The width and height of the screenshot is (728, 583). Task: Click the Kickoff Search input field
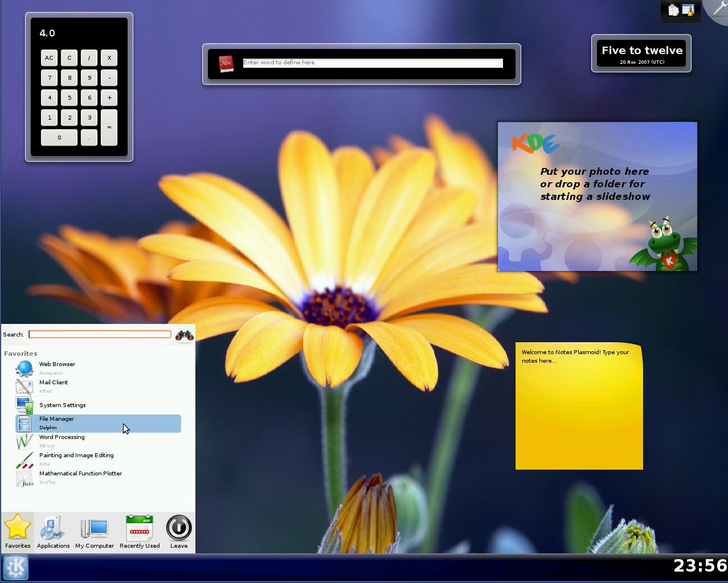click(100, 334)
